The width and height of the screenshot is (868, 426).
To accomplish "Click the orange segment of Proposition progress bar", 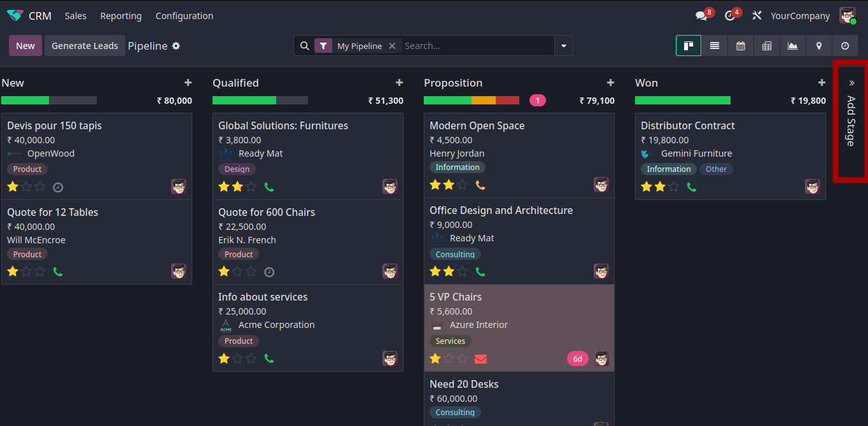I will (483, 101).
